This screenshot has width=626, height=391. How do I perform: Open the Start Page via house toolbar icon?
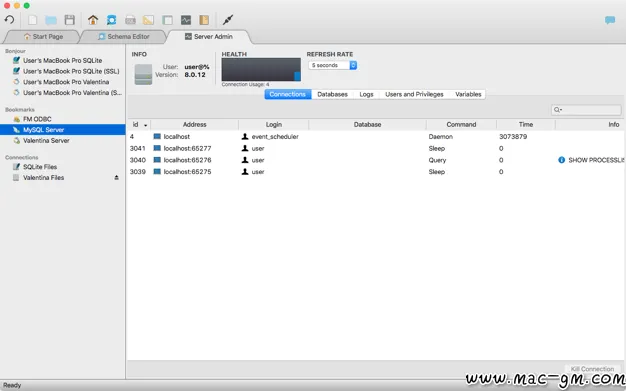click(x=93, y=20)
